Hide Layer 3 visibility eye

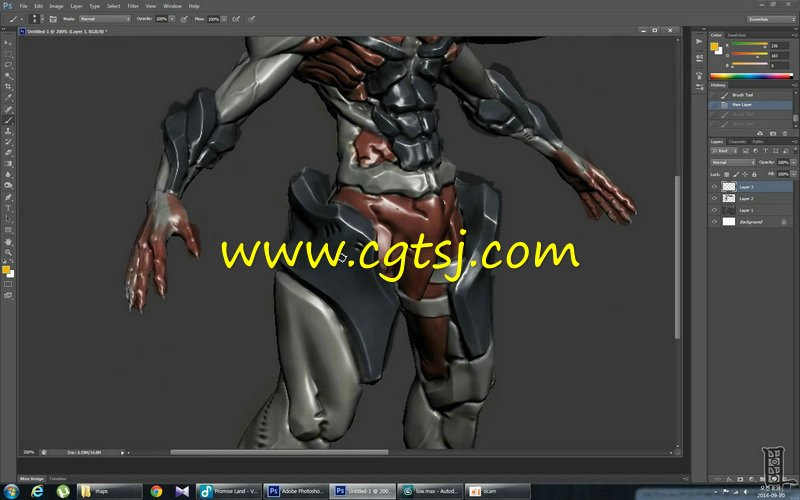[x=714, y=187]
